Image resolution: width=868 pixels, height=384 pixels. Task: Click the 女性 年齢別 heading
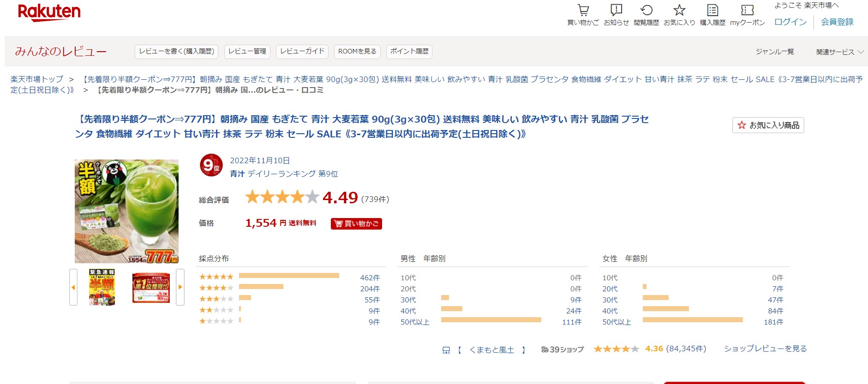click(x=624, y=259)
